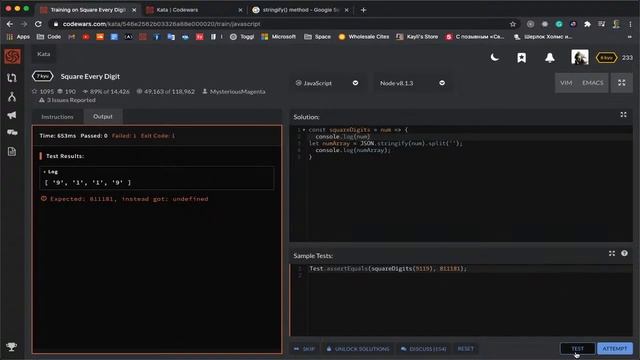Click the Square Every Digit title
This screenshot has height=360, width=640.
[90, 76]
